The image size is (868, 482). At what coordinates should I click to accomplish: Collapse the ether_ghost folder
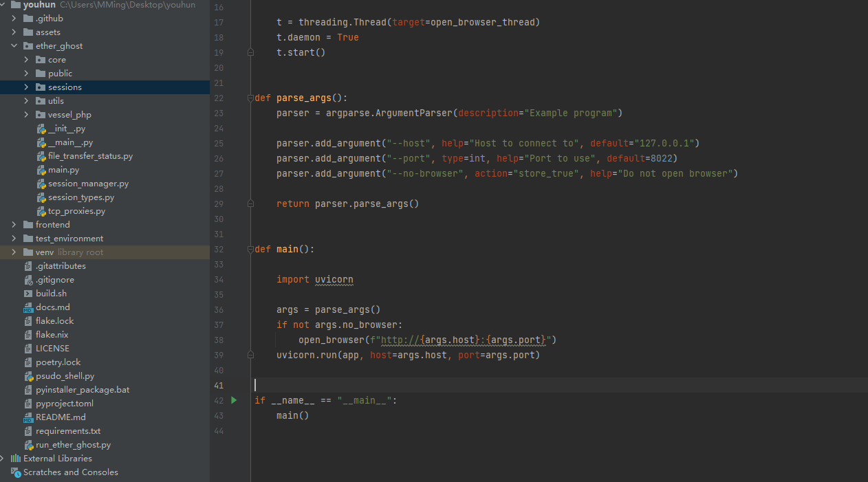click(14, 46)
